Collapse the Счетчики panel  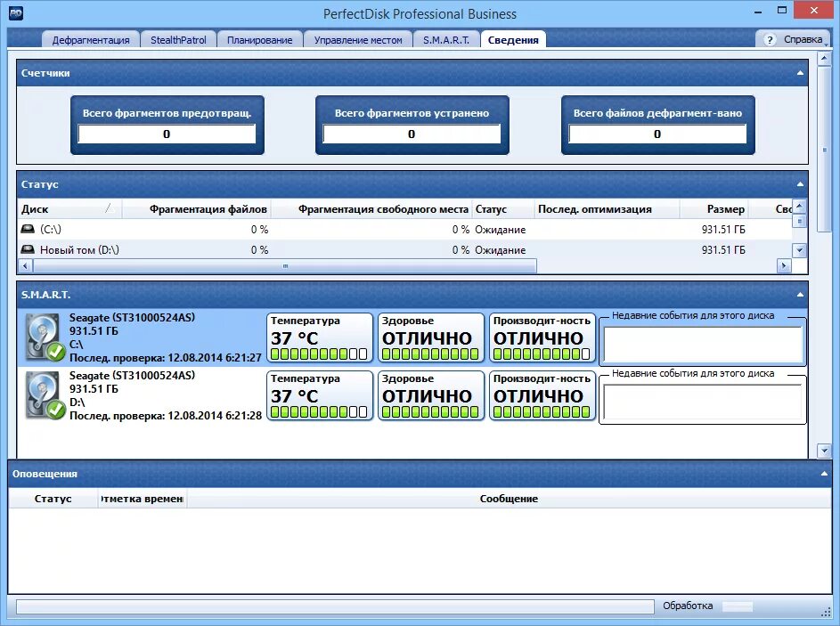(800, 73)
